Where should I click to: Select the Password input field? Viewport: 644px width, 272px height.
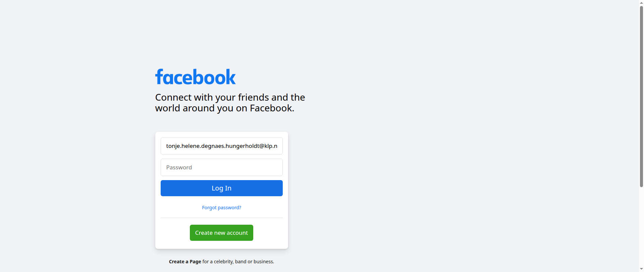221,167
